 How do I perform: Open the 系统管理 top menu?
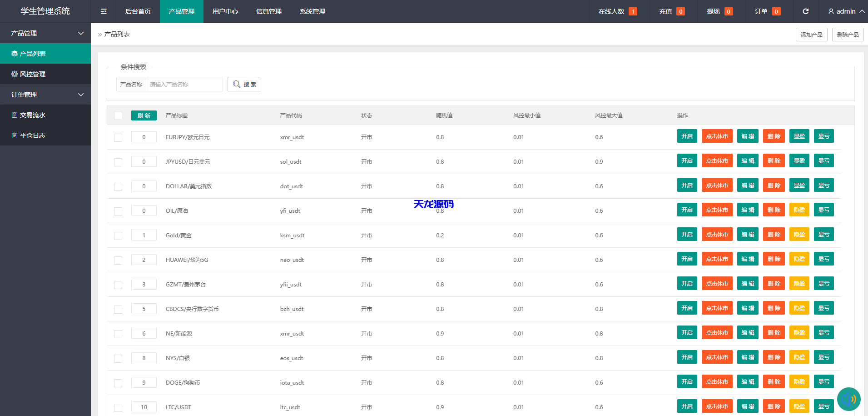(x=312, y=11)
